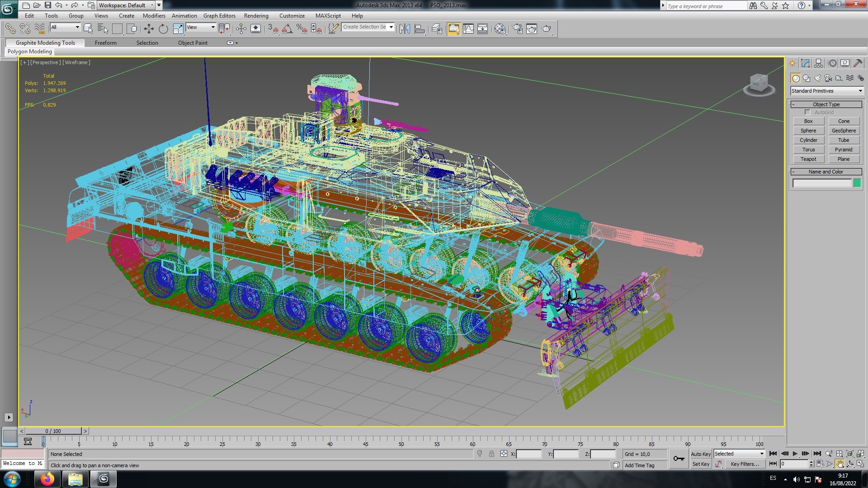Click the Teapot primitive button
Viewport: 868px width, 488px height.
(808, 159)
